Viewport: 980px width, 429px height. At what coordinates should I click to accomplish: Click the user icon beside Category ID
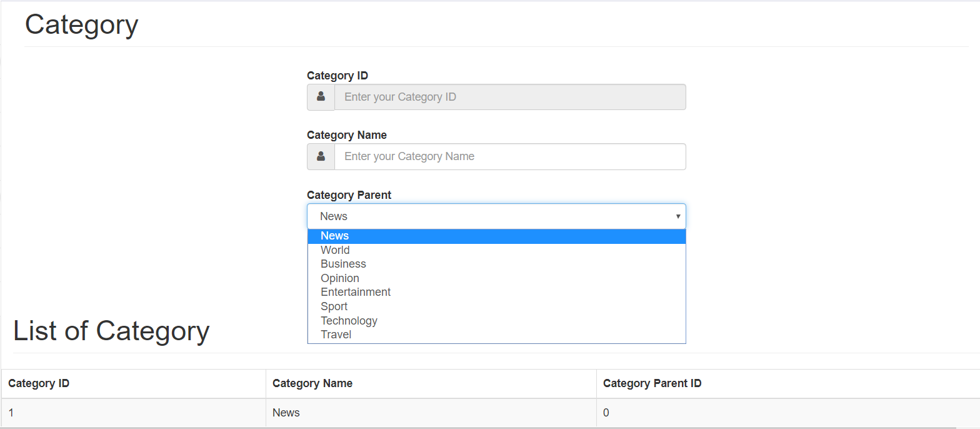point(321,97)
